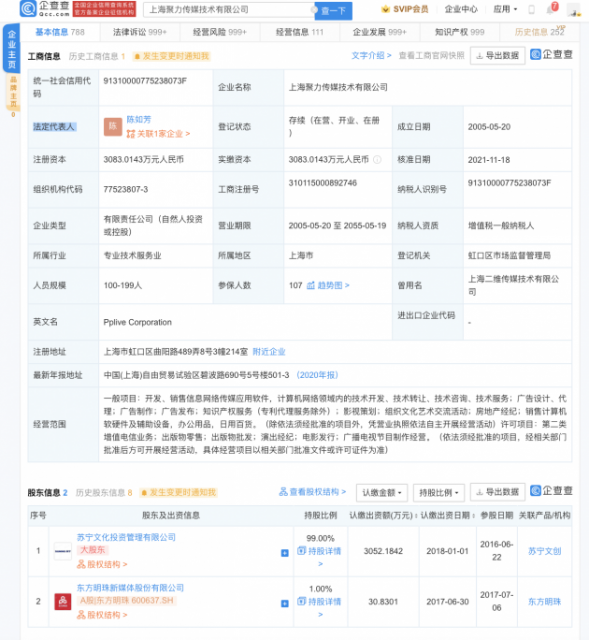Open 查看工商官网快照 link
The width and height of the screenshot is (589, 640).
[431, 56]
